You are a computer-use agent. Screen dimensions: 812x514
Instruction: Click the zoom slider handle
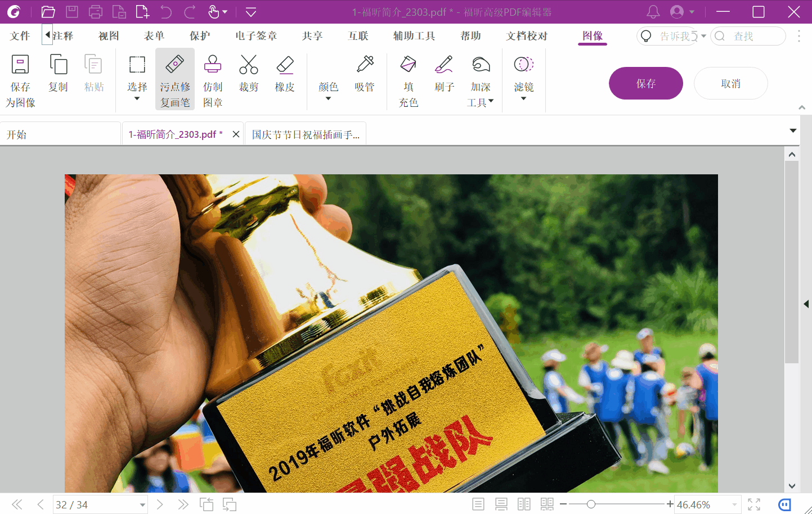[591, 504]
